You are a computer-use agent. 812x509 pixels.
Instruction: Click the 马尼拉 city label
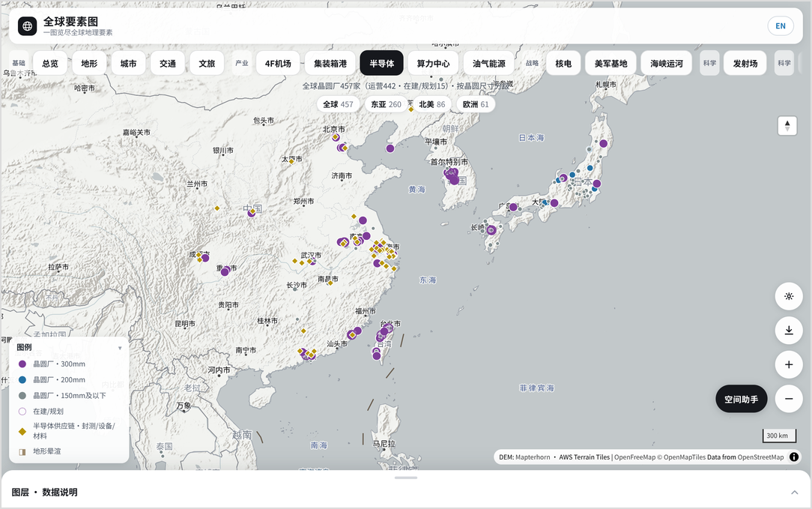(384, 444)
